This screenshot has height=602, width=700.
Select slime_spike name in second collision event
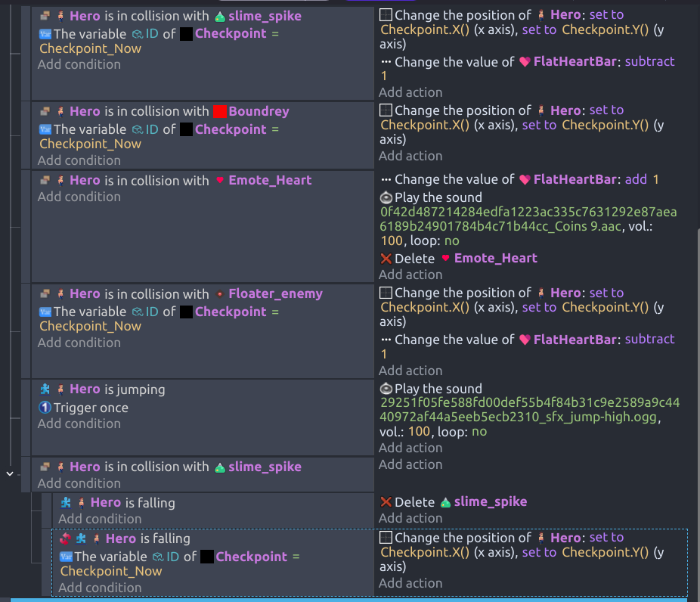[265, 467]
